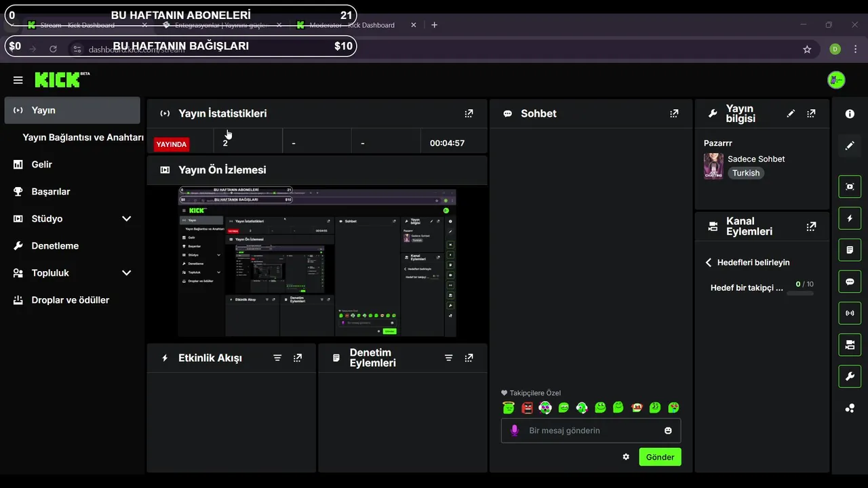This screenshot has height=488, width=868.
Task: Open a new browser tab with plus
Action: (435, 25)
